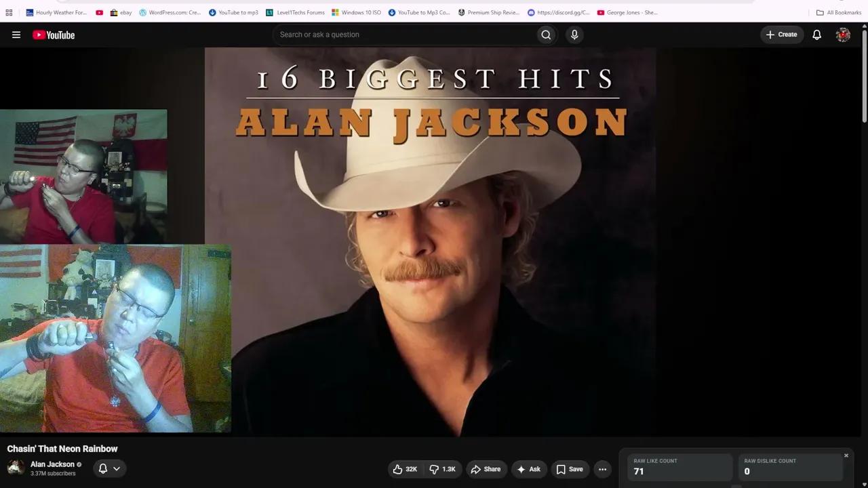Viewport: 868px width, 488px height.
Task: Open the Windows 10 ISO bookmark
Action: 357,12
